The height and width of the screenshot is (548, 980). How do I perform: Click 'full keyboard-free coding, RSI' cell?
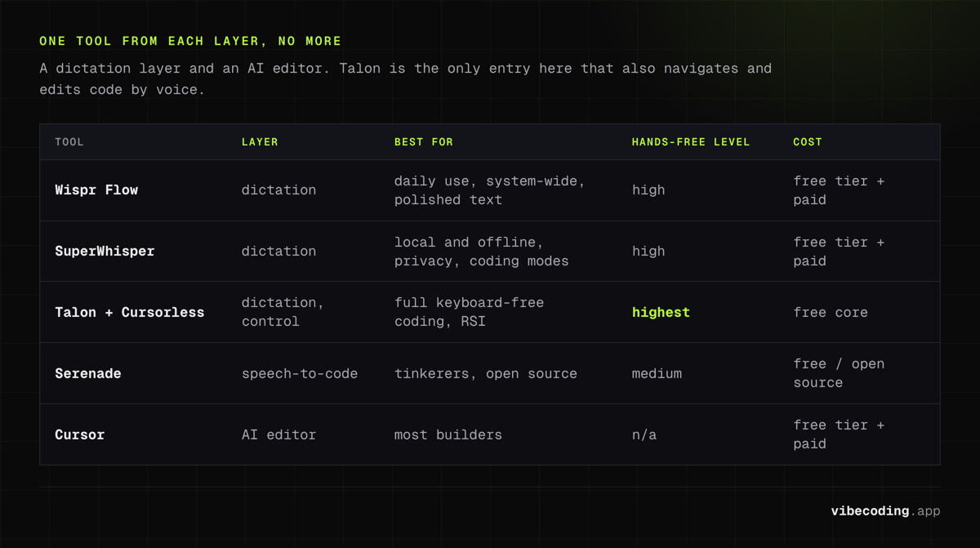pos(470,312)
